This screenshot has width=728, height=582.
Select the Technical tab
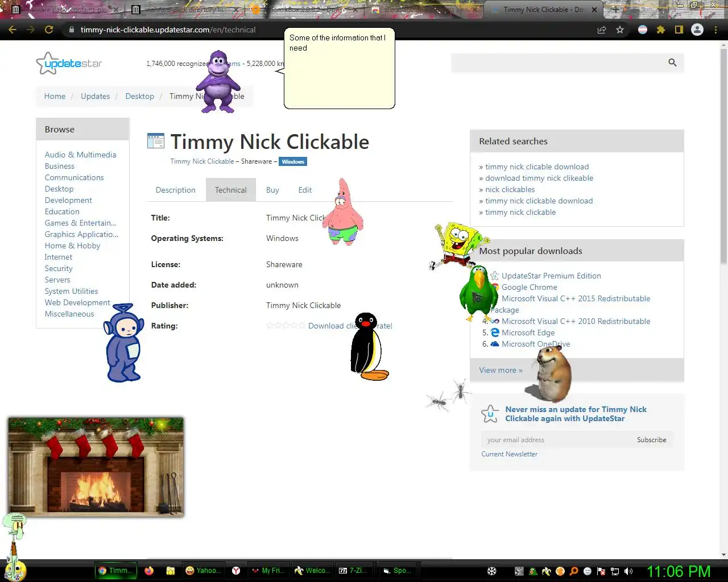(x=231, y=190)
